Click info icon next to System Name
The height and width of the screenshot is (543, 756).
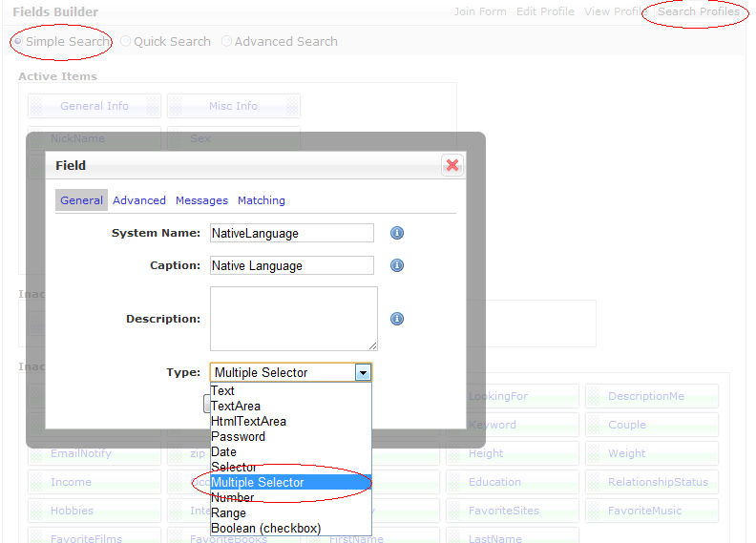[397, 233]
